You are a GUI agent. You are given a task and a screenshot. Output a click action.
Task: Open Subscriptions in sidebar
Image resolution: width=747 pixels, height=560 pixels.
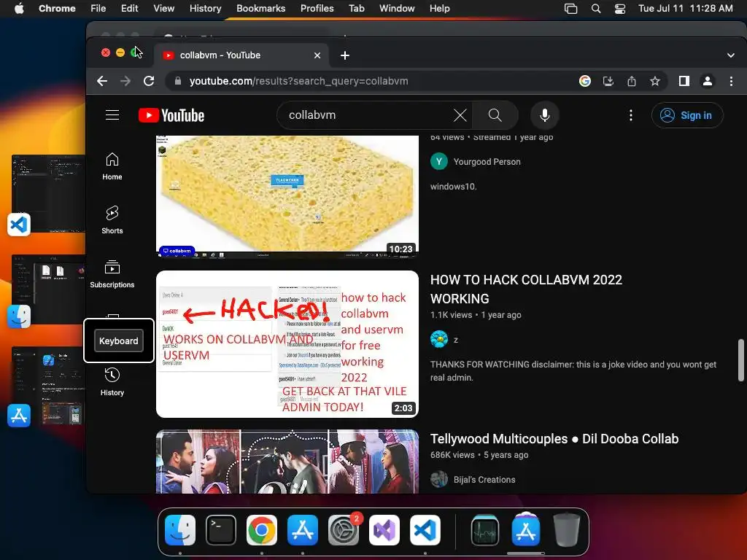pyautogui.click(x=112, y=274)
